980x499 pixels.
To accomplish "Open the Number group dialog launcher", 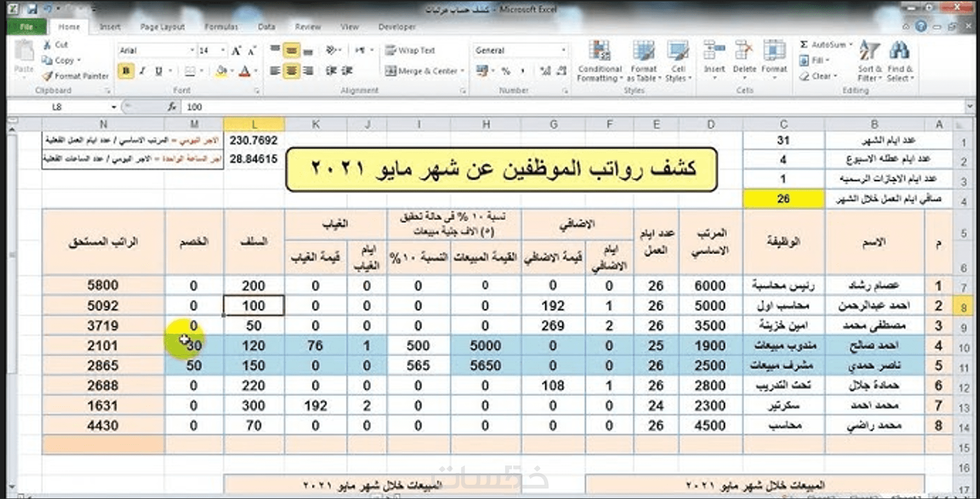I will 565,91.
